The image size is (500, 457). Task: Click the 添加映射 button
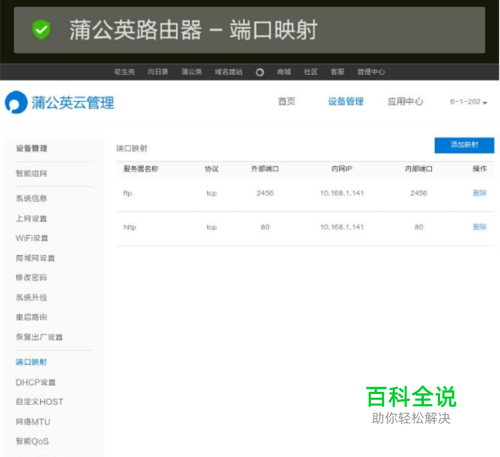pyautogui.click(x=464, y=145)
